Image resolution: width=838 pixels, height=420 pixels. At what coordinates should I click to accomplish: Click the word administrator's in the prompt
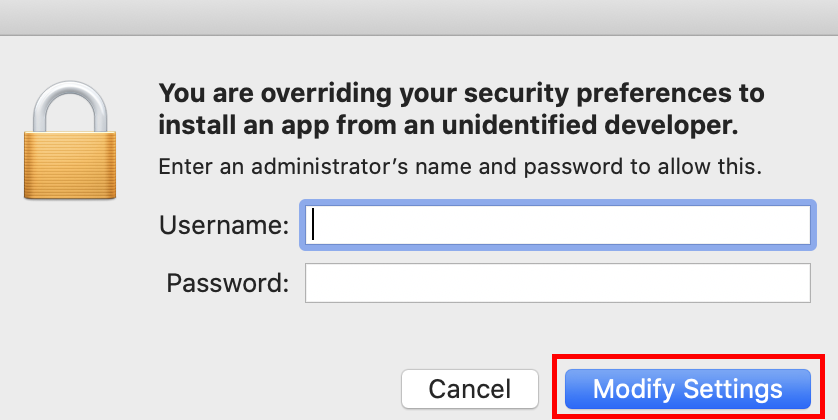point(329,167)
